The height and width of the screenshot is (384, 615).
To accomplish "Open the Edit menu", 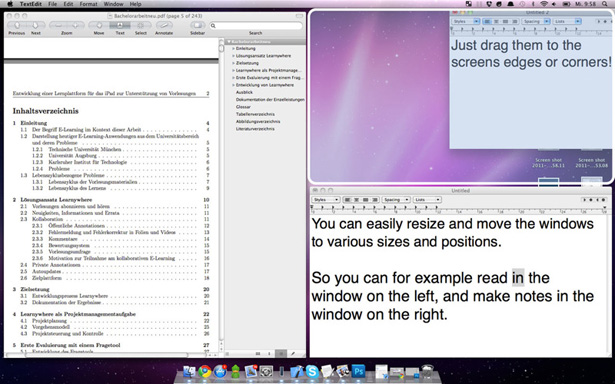I will [x=68, y=4].
